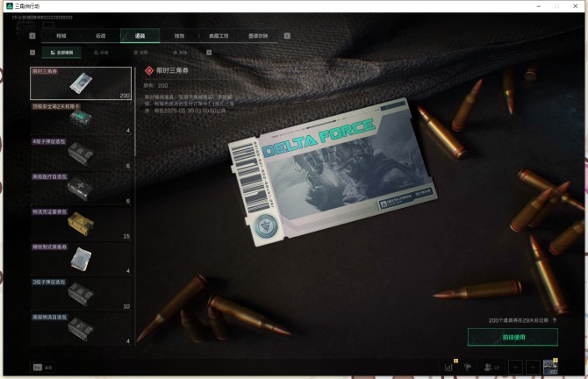Click the first empty plus squad slot

[x=515, y=368]
